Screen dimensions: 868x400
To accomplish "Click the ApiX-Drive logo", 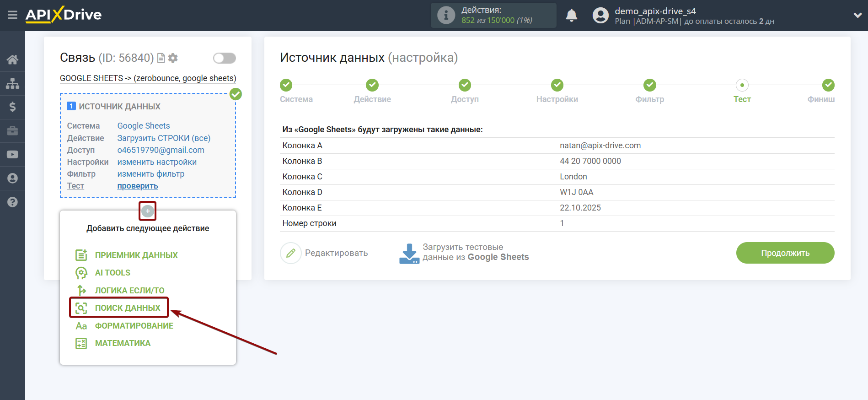I will coord(64,15).
